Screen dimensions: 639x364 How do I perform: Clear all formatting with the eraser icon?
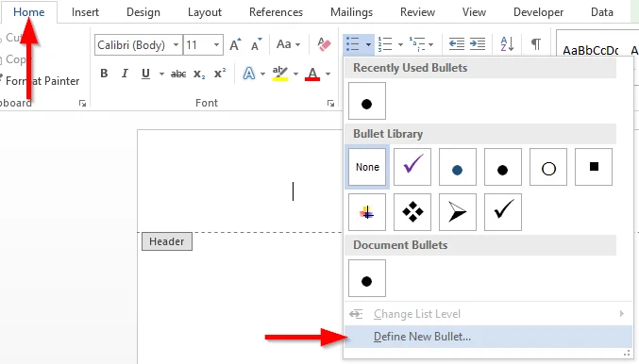(324, 44)
